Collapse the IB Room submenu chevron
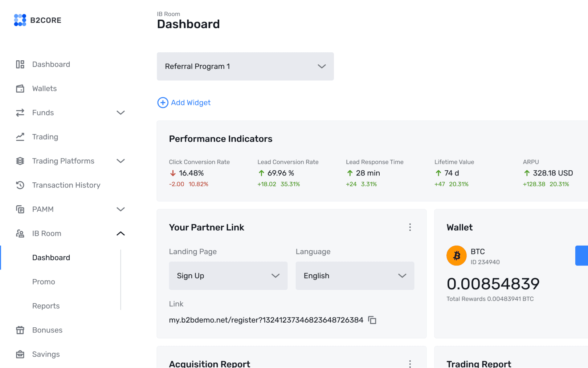 pyautogui.click(x=121, y=234)
